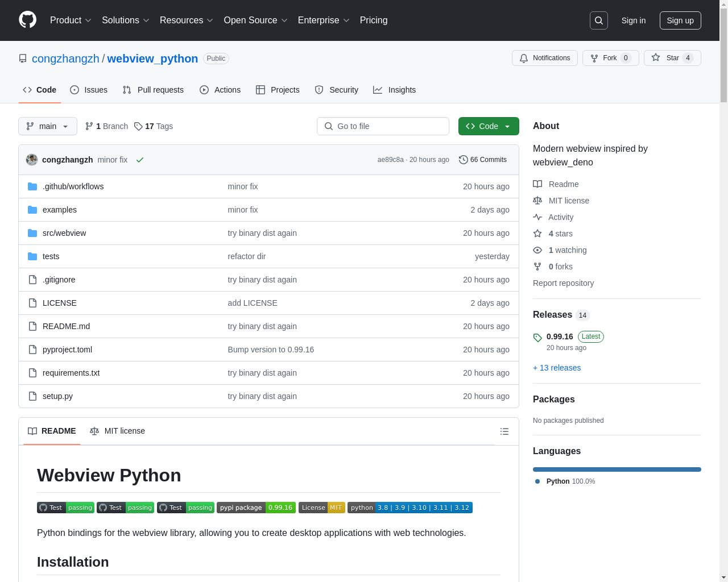Click the pypi package 0.99.16 badge
The height and width of the screenshot is (582, 728).
[256, 508]
